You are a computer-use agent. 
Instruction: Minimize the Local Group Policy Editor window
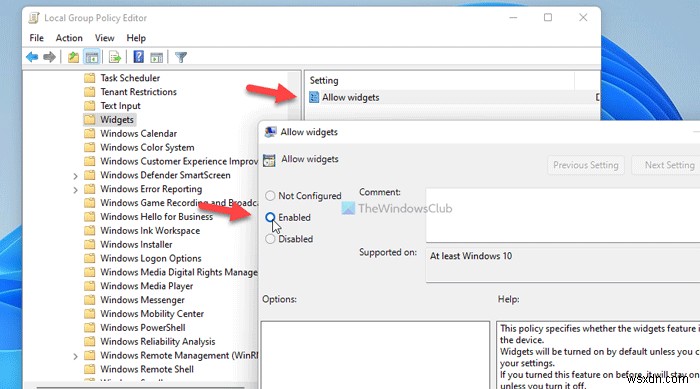click(513, 17)
